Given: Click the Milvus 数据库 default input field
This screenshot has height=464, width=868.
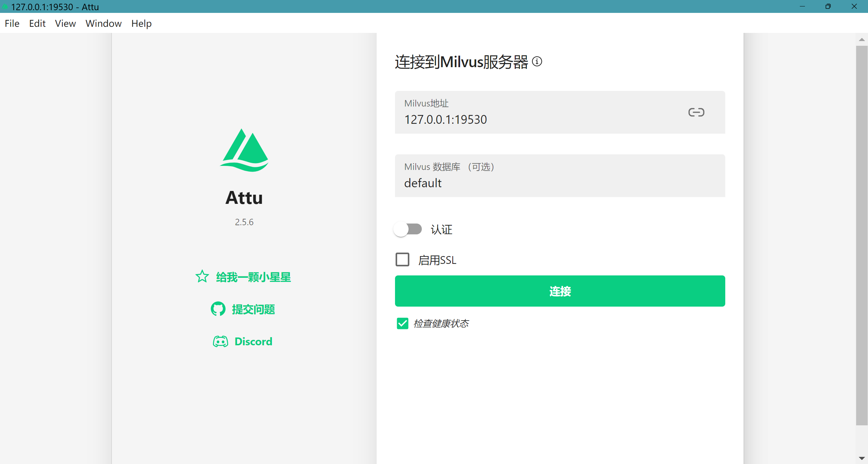Looking at the screenshot, I should point(559,183).
